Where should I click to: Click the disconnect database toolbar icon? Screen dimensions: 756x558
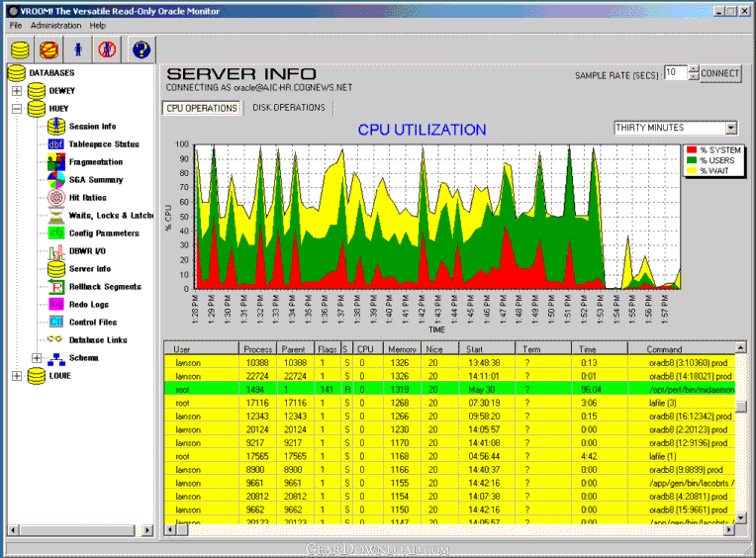click(x=48, y=49)
